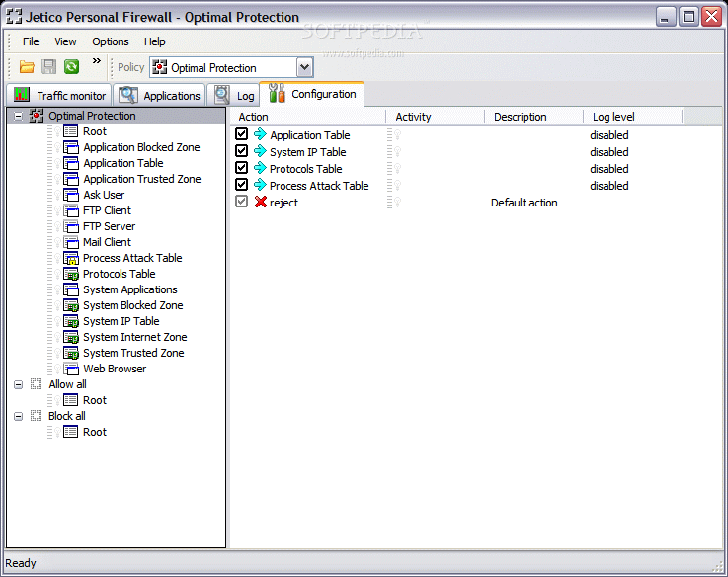Click the Optimal Protection policy icon in tree
The width and height of the screenshot is (728, 577).
click(x=37, y=116)
